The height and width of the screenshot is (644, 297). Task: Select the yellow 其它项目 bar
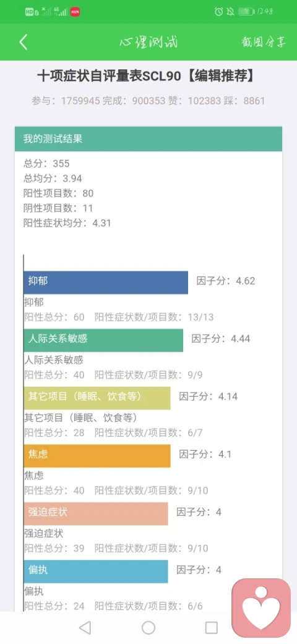(97, 398)
